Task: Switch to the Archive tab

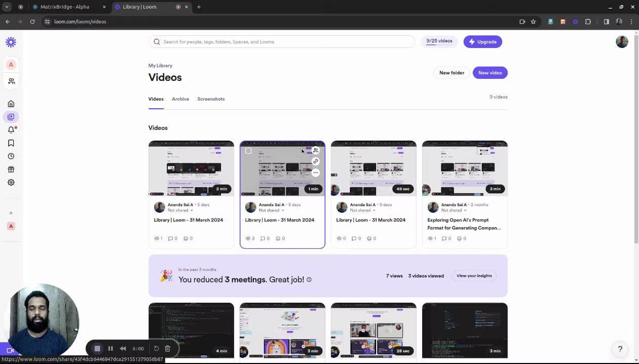Action: click(180, 99)
